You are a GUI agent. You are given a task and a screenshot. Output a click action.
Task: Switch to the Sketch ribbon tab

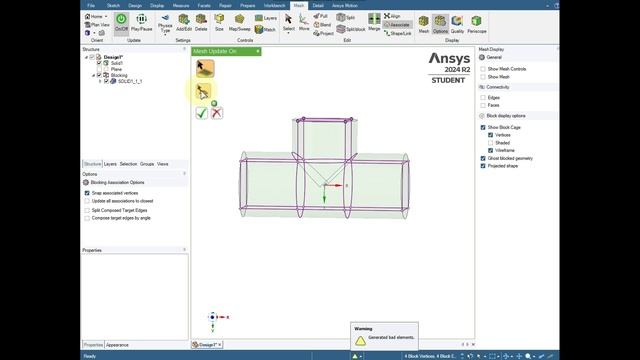113,6
